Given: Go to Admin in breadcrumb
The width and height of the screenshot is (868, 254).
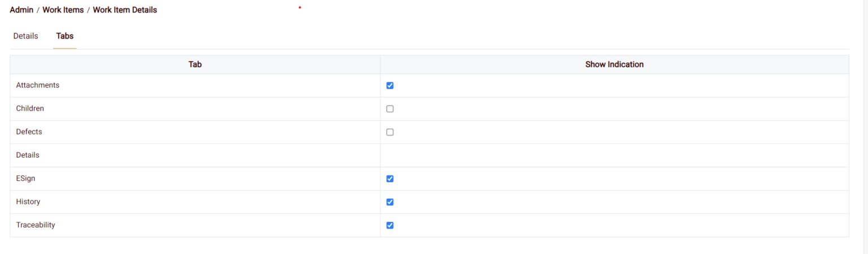Looking at the screenshot, I should pos(21,10).
